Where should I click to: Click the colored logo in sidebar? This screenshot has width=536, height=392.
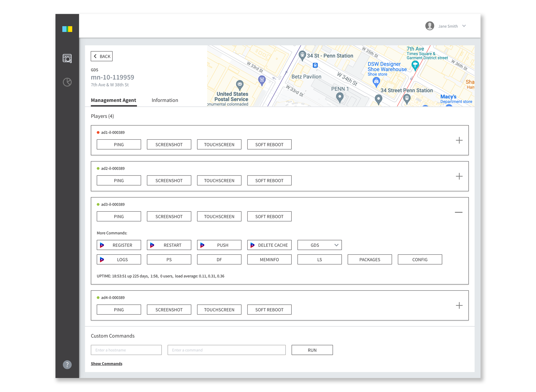(x=67, y=29)
